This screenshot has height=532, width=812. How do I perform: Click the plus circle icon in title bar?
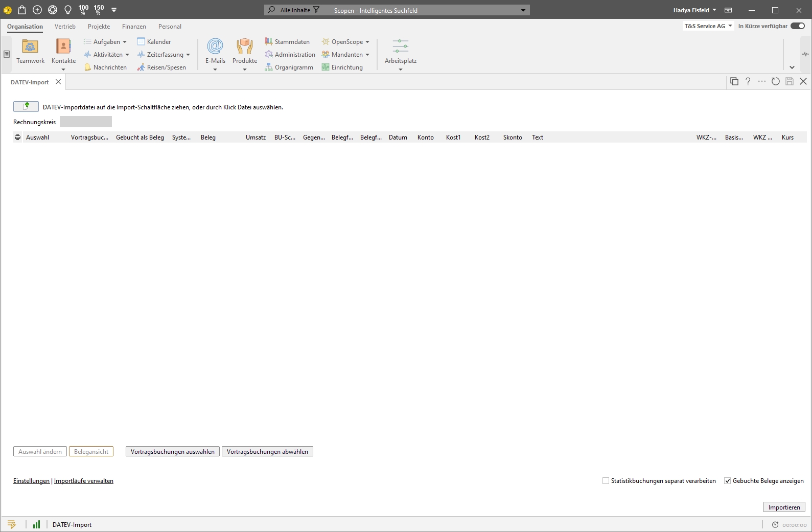pos(37,10)
